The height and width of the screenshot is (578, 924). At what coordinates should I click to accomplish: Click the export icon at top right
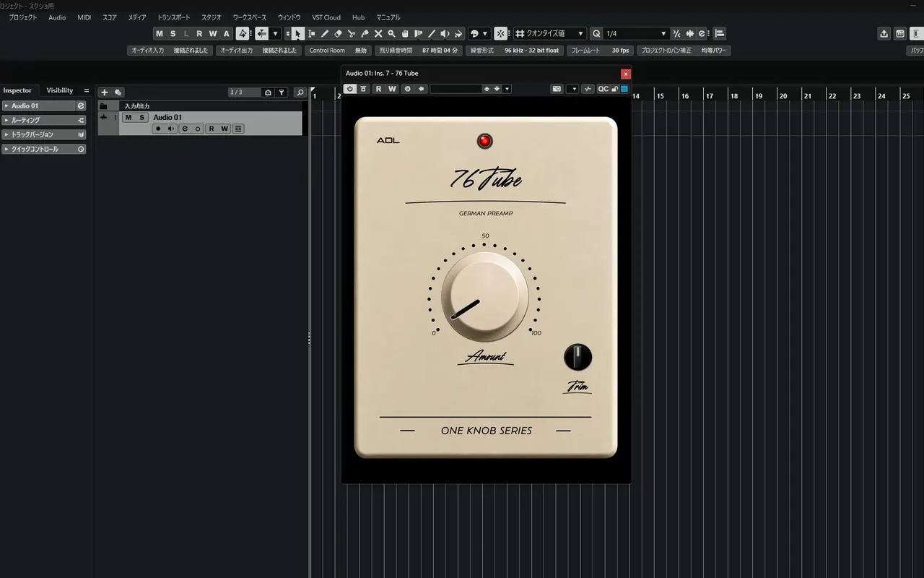[884, 33]
